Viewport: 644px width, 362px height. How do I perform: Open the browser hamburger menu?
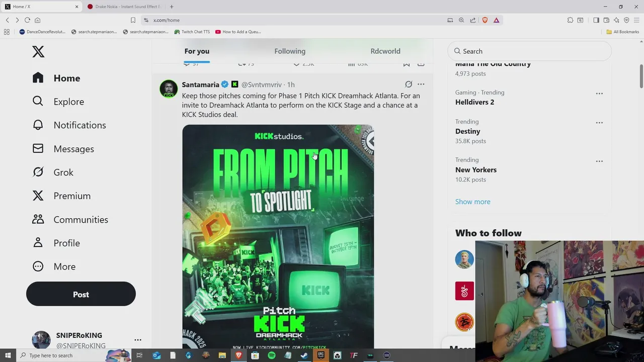636,20
